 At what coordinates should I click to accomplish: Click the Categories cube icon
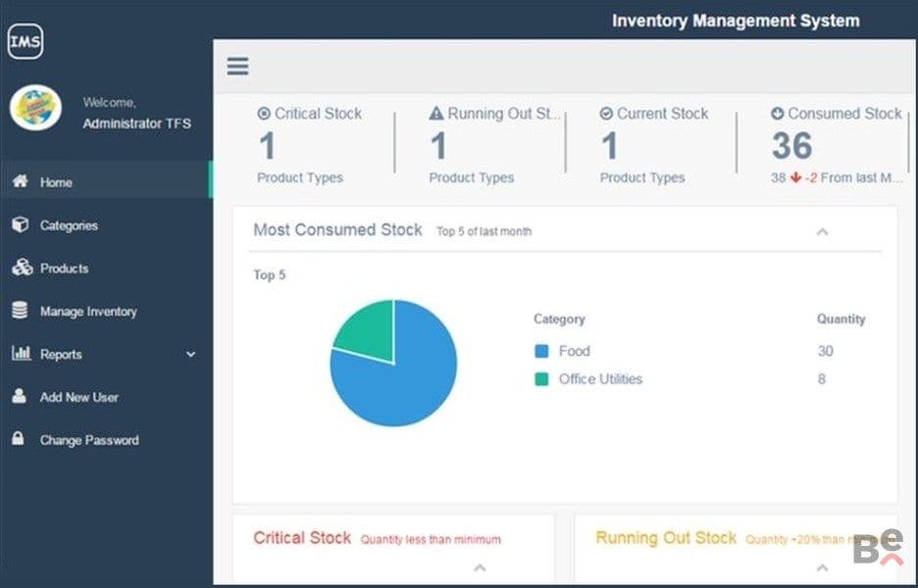click(21, 224)
